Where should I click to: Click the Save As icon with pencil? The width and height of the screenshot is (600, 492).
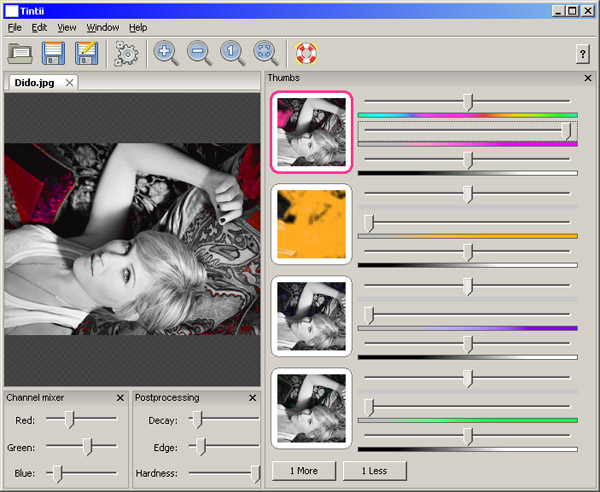point(87,54)
